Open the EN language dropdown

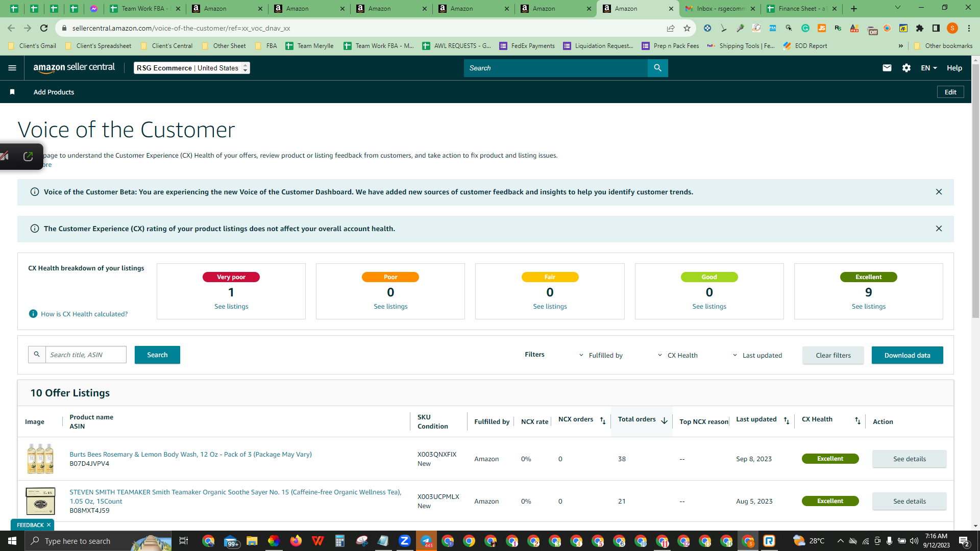pos(929,68)
